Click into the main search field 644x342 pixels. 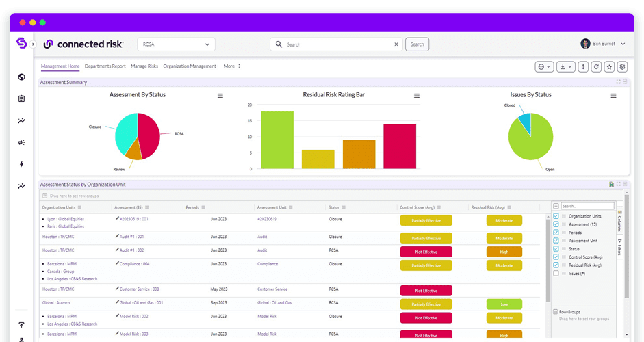(x=337, y=44)
